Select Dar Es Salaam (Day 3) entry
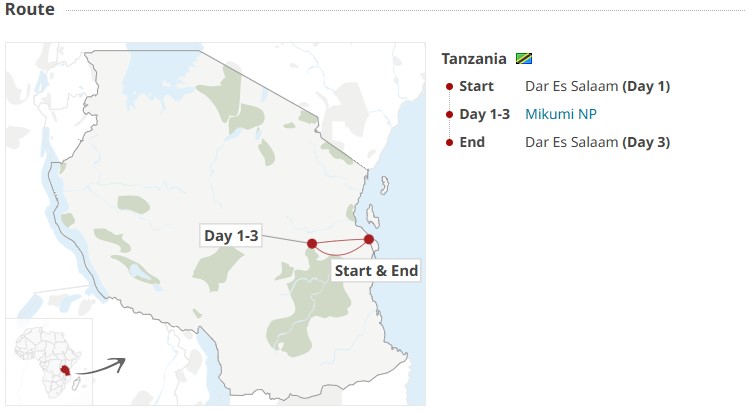Viewport: 749px width, 413px height. click(x=597, y=142)
